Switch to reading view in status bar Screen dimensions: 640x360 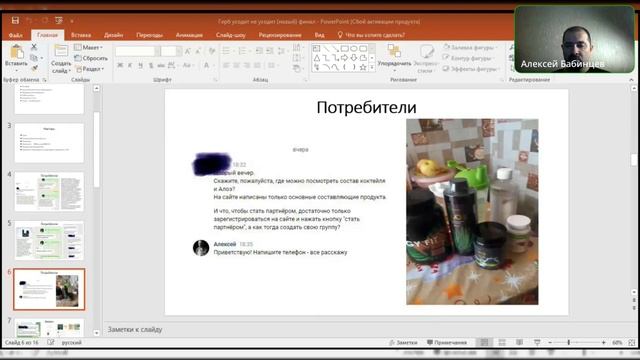519,342
